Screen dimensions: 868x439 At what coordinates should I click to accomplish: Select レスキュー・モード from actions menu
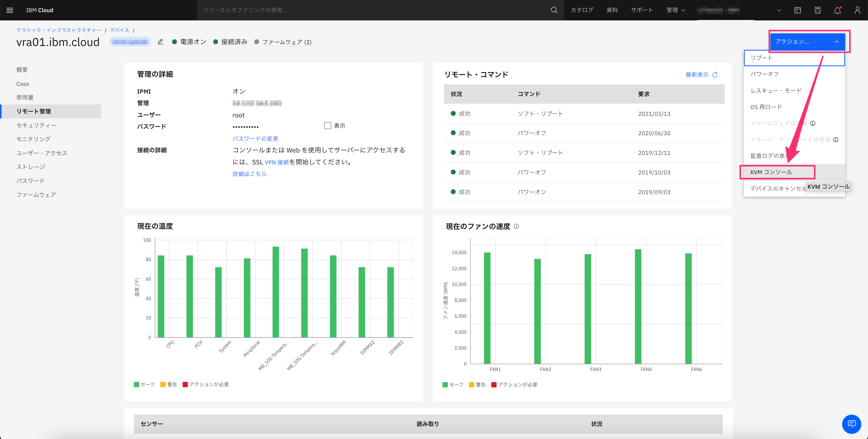(x=794, y=91)
